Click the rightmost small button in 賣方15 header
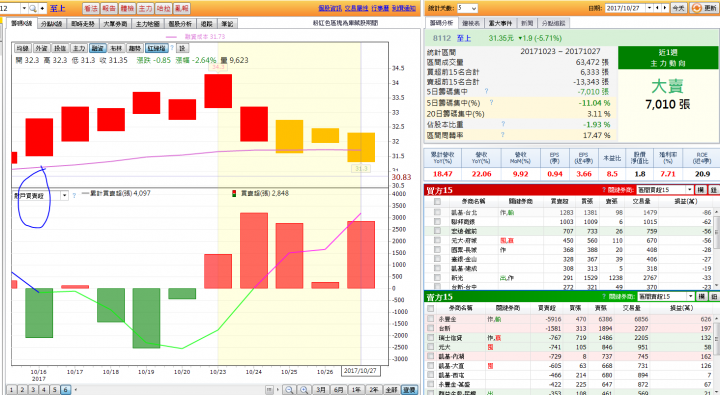This screenshot has height=395, width=720. click(714, 297)
